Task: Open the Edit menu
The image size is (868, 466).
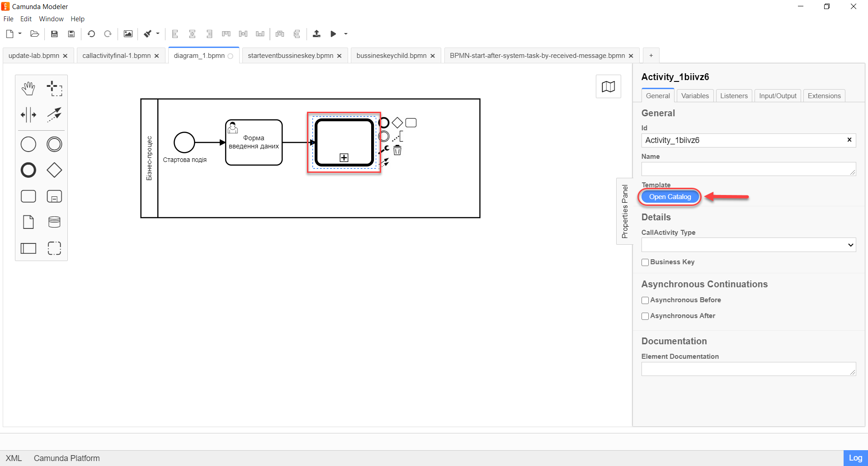Action: pos(26,19)
